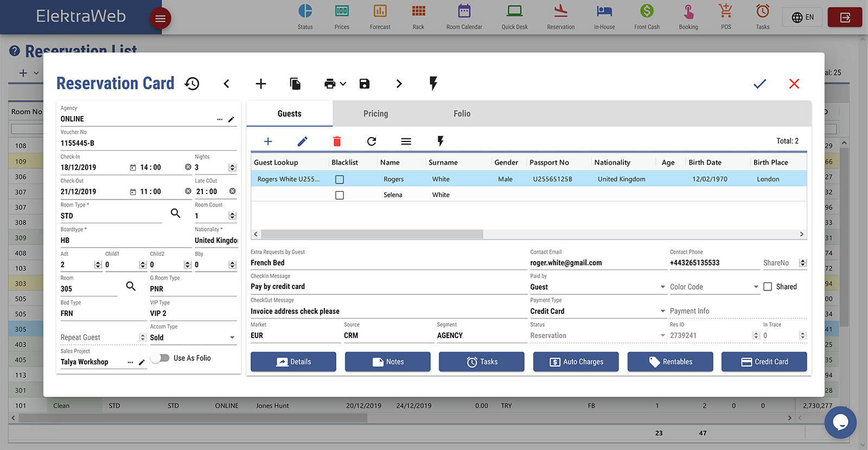Click the lightning bolt icon in card header
Image resolution: width=868 pixels, height=450 pixels.
click(x=433, y=83)
